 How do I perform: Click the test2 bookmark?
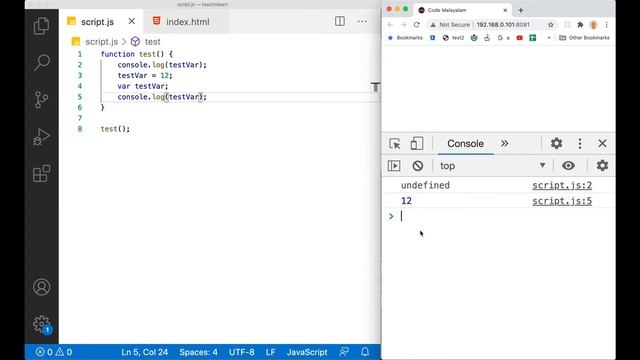pos(453,38)
